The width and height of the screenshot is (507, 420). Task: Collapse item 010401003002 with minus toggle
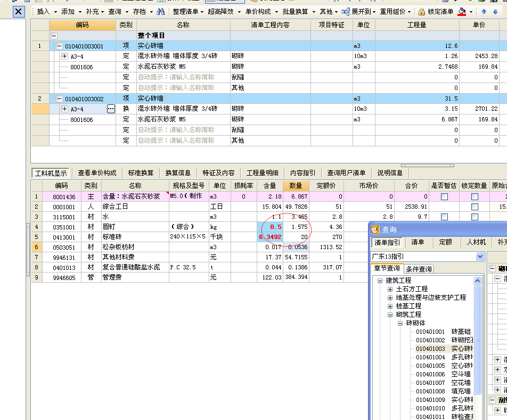coord(59,99)
